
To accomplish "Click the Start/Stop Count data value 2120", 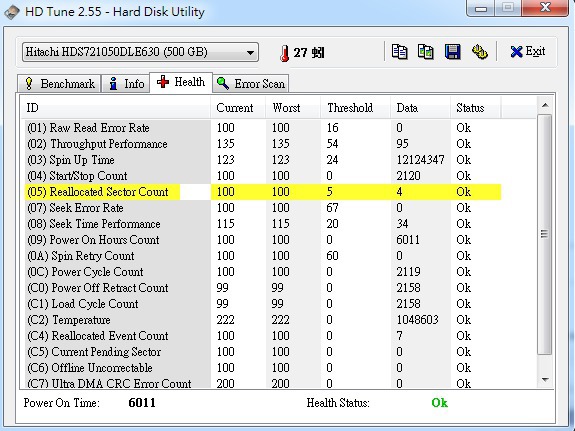I will (x=408, y=176).
